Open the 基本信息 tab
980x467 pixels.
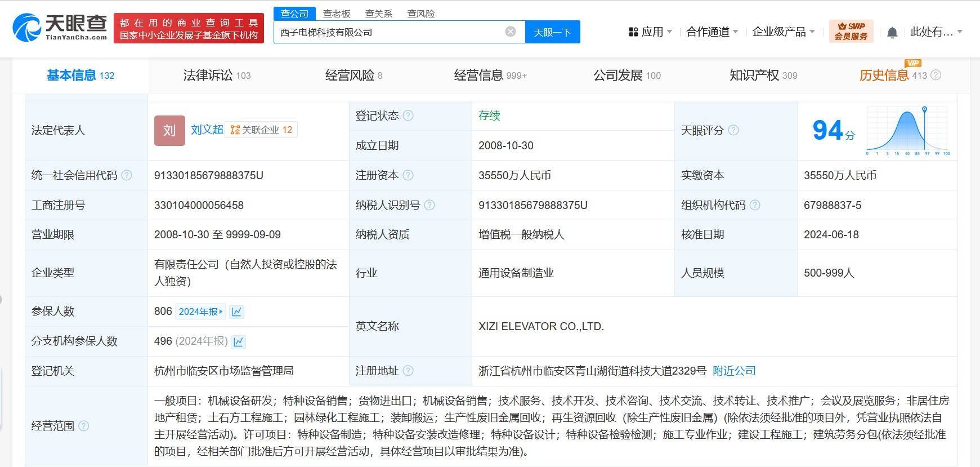pos(80,75)
